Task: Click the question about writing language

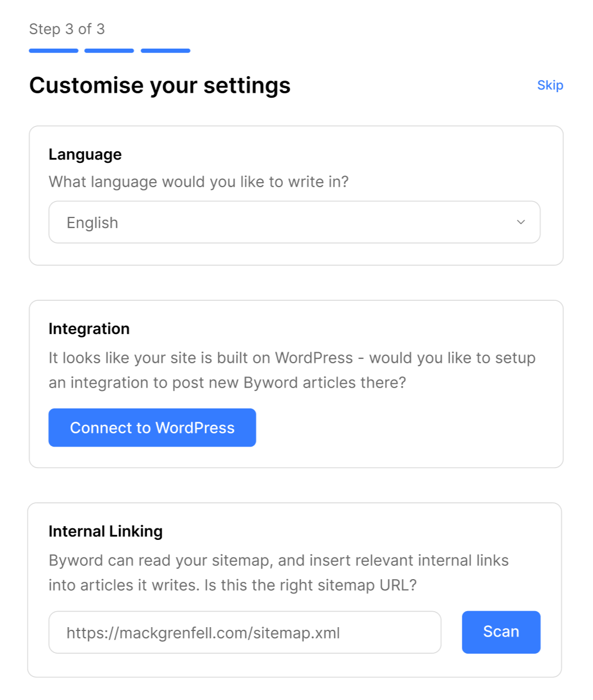Action: point(199,182)
